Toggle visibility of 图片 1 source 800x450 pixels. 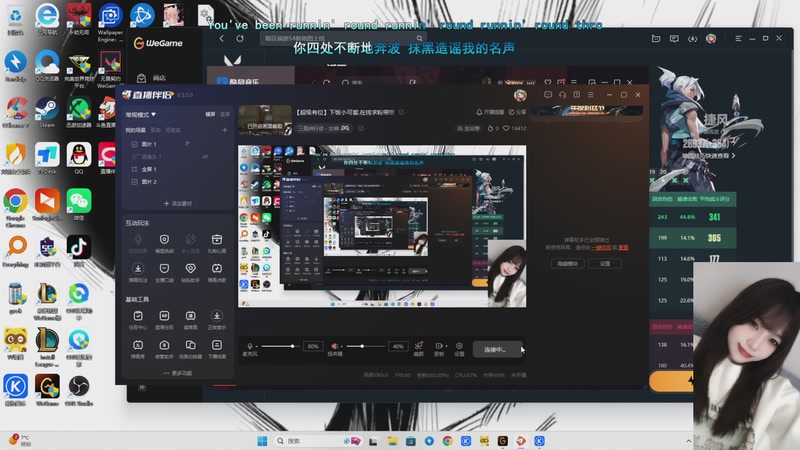(x=188, y=144)
